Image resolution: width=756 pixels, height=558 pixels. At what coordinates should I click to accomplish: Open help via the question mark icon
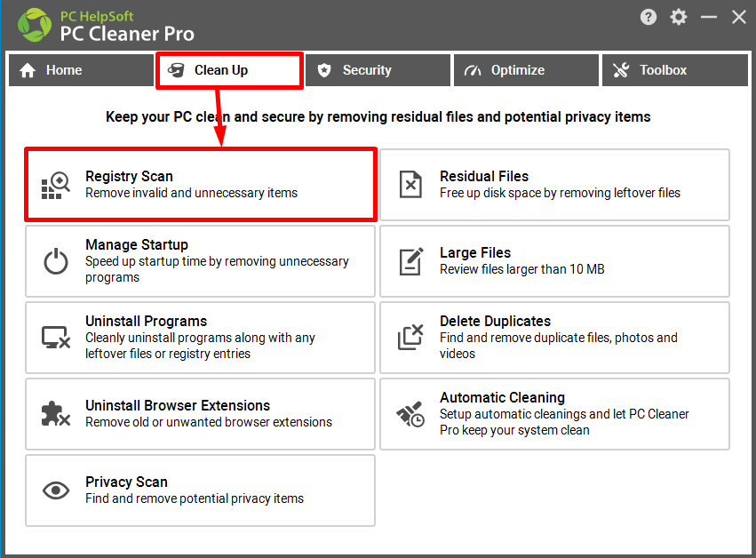649,18
